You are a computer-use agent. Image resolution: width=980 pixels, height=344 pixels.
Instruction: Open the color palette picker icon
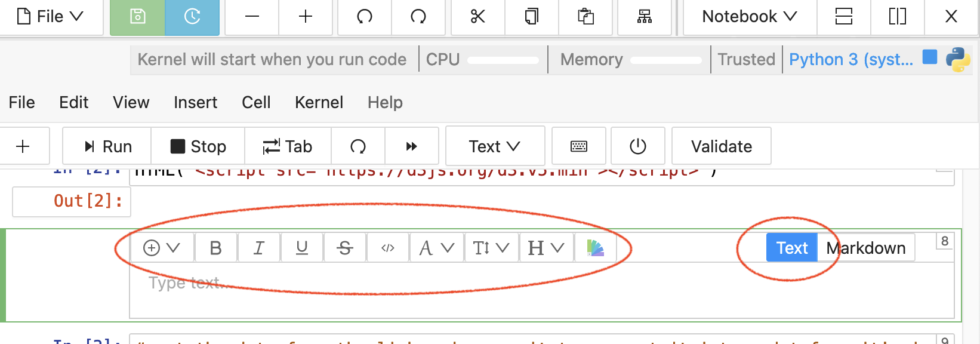pos(595,248)
